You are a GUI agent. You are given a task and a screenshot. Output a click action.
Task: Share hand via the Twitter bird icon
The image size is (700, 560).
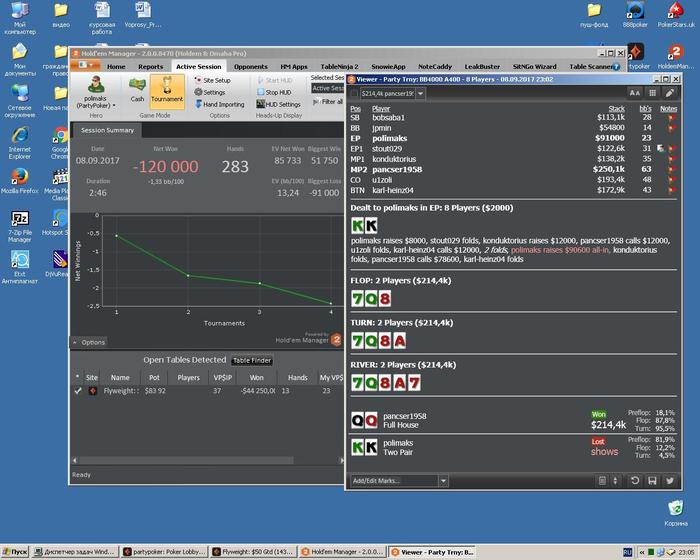click(x=670, y=481)
